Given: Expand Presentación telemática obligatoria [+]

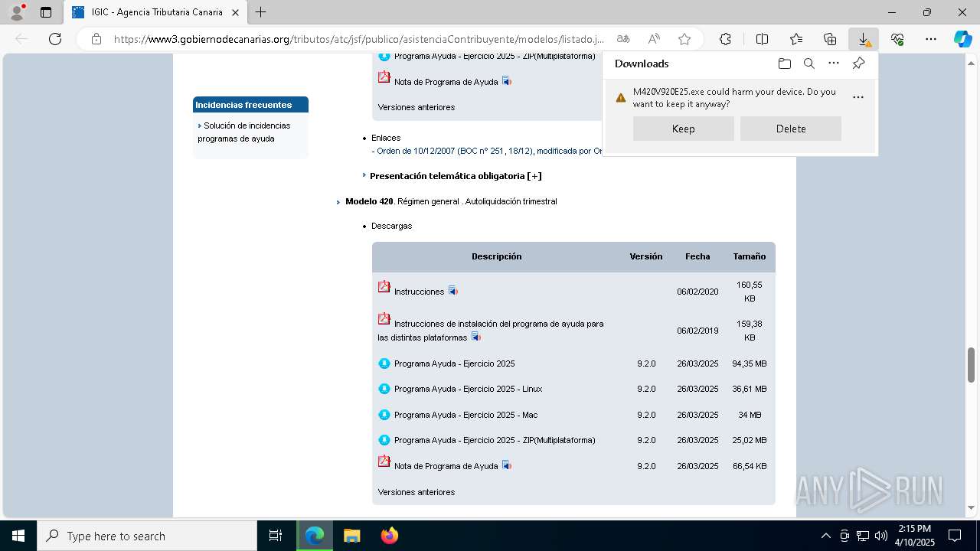Looking at the screenshot, I should coord(456,176).
